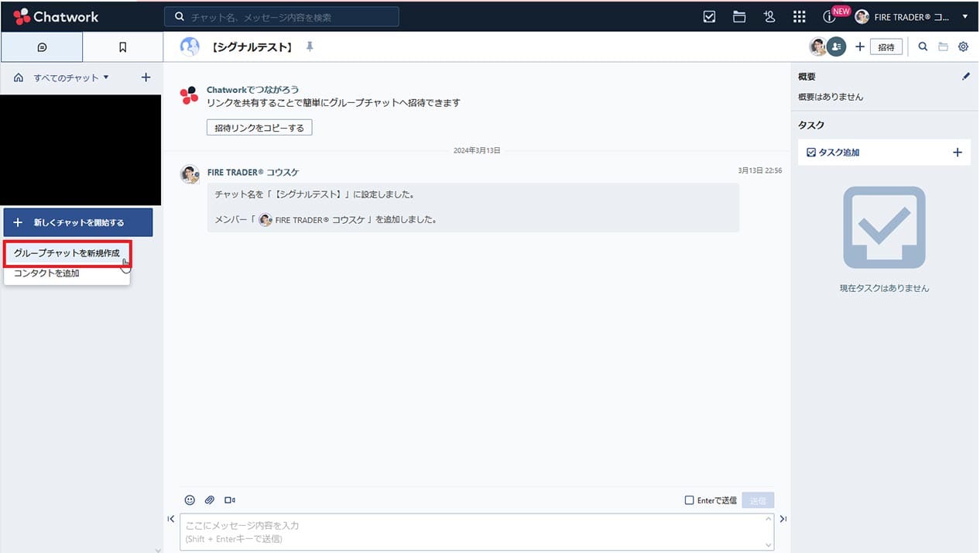Click the group chat avatar for シグナルテスト
This screenshot has width=980, height=553.
click(190, 46)
